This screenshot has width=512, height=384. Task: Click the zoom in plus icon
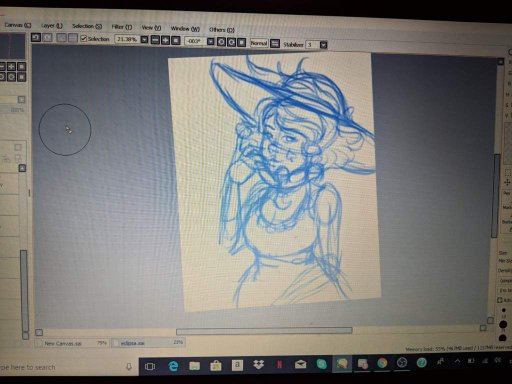click(x=165, y=40)
